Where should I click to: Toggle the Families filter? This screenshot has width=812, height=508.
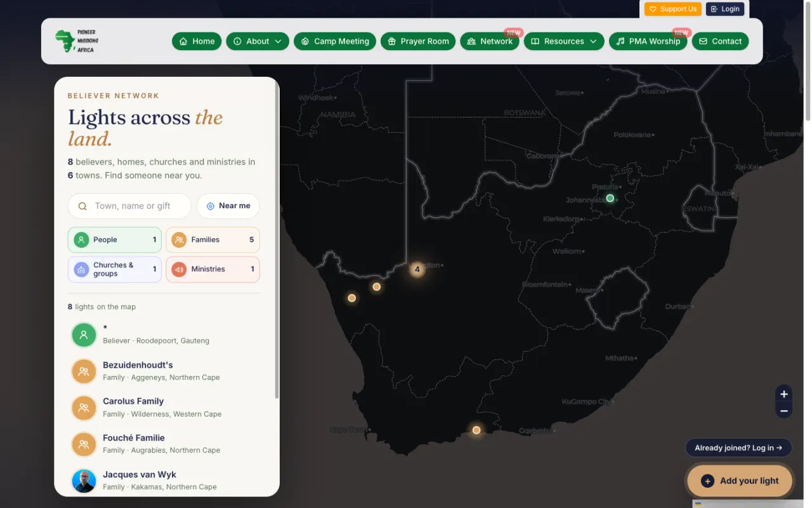tap(213, 240)
